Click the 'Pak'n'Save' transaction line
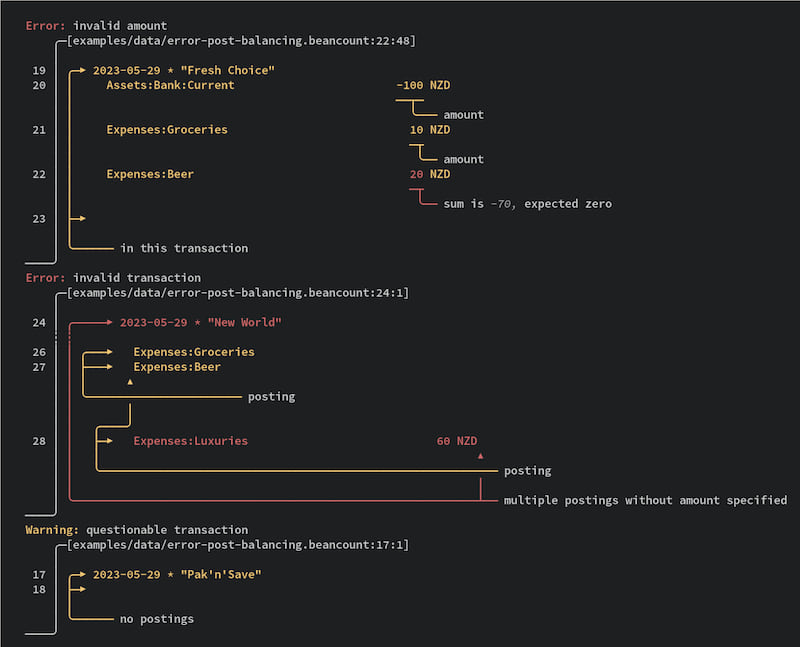The width and height of the screenshot is (800, 647). [177, 575]
